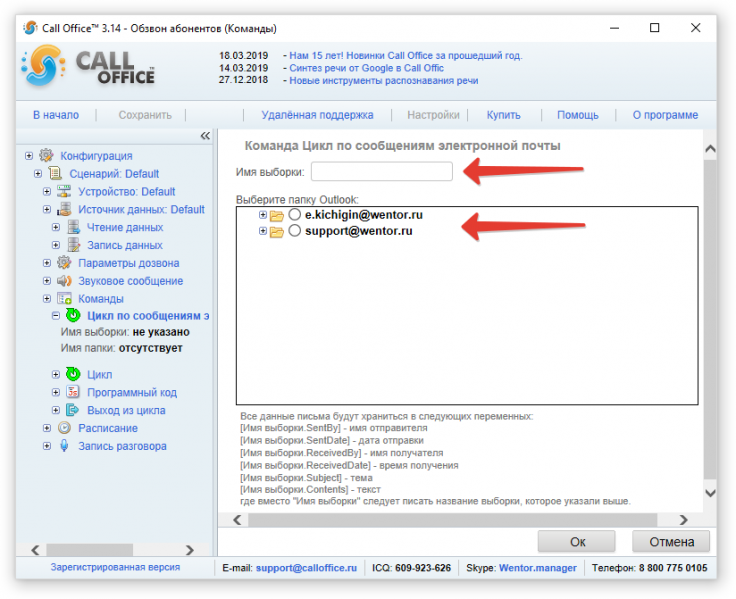Open Настройки in the menu bar

433,115
